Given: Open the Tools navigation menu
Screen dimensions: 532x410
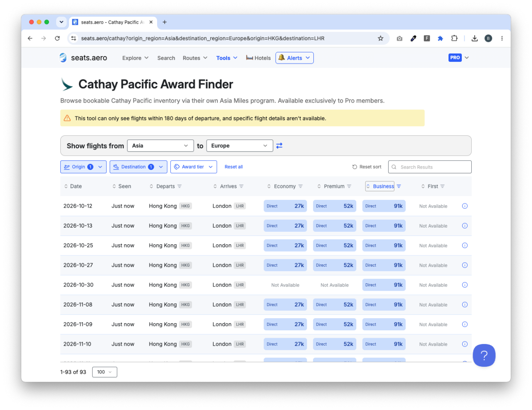Looking at the screenshot, I should point(227,58).
